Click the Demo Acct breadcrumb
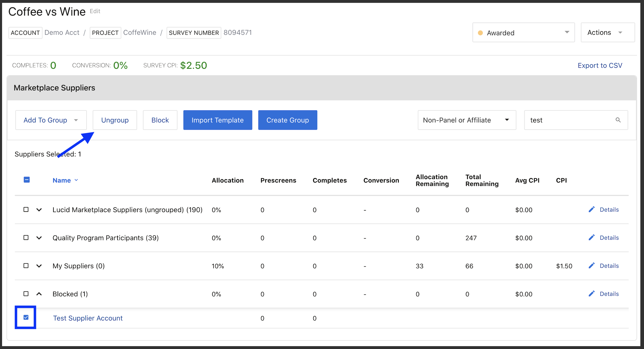 [62, 32]
